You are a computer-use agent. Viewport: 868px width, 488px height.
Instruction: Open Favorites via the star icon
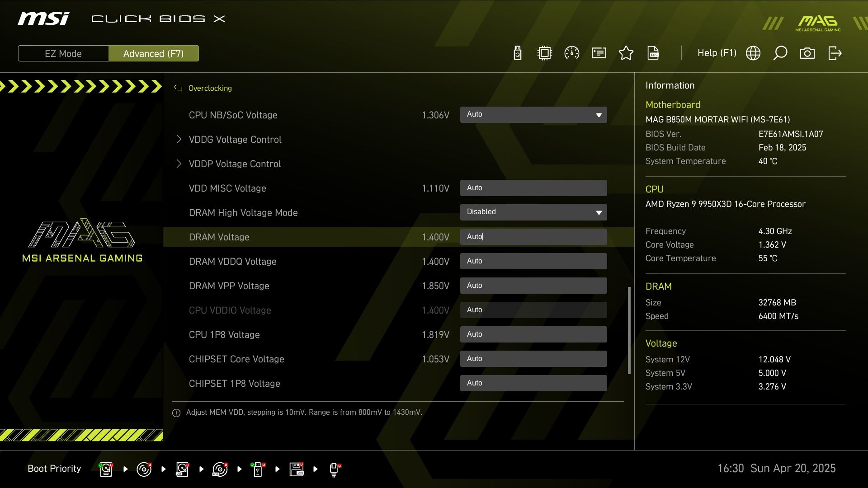[x=626, y=53]
